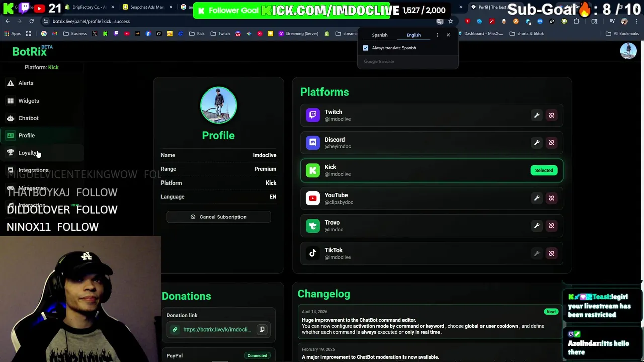Image resolution: width=644 pixels, height=362 pixels.
Task: Click the YouTube platform logo
Action: coord(313,198)
